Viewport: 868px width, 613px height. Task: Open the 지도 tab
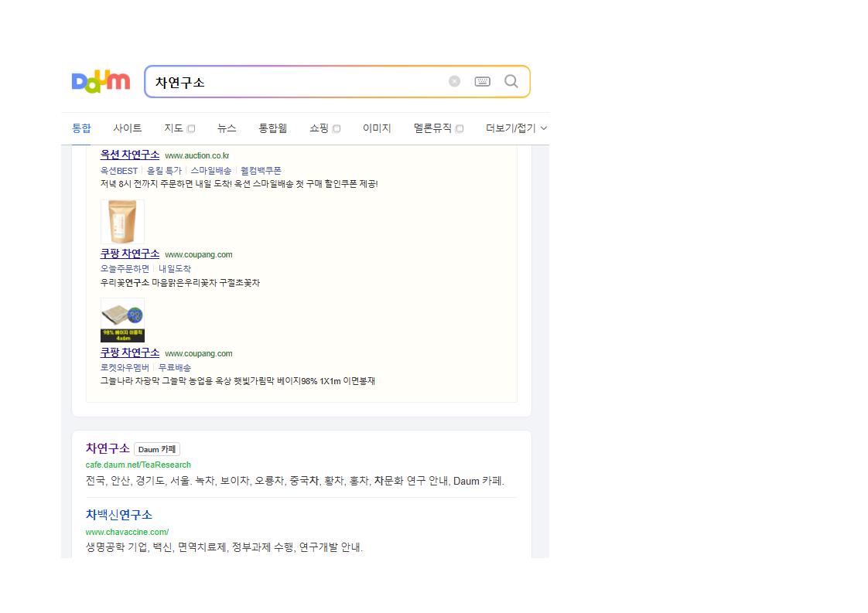(x=173, y=128)
